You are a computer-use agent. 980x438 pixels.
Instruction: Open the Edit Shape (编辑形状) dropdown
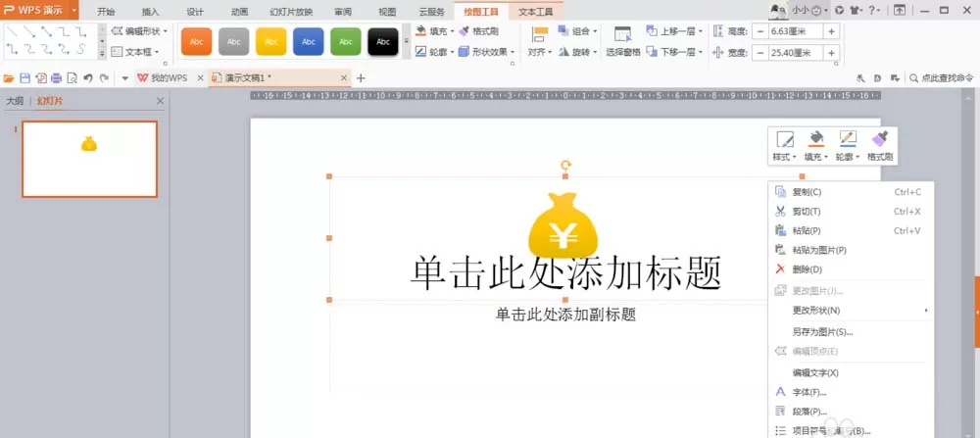140,31
